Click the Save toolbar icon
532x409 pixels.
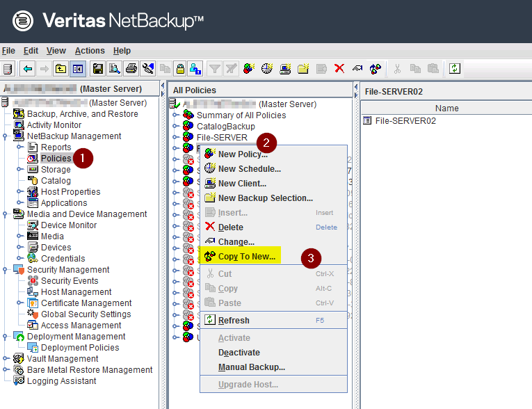tap(98, 68)
